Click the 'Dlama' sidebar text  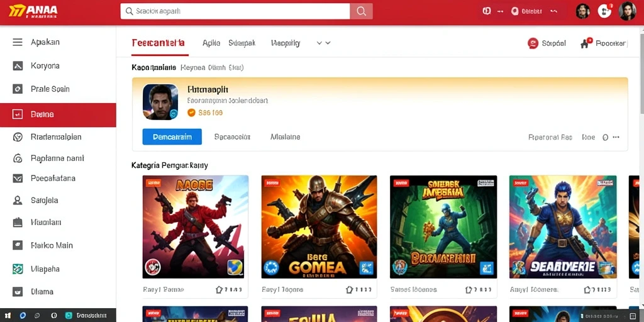(x=42, y=292)
